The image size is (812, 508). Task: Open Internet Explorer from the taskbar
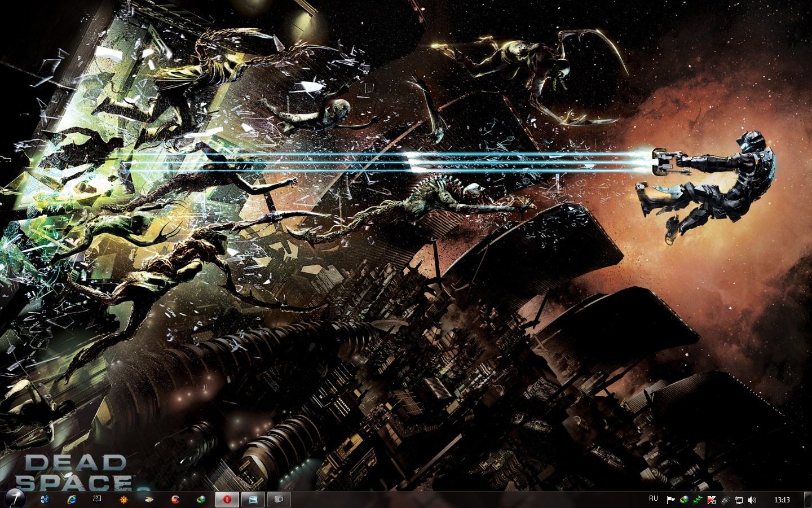(x=71, y=500)
